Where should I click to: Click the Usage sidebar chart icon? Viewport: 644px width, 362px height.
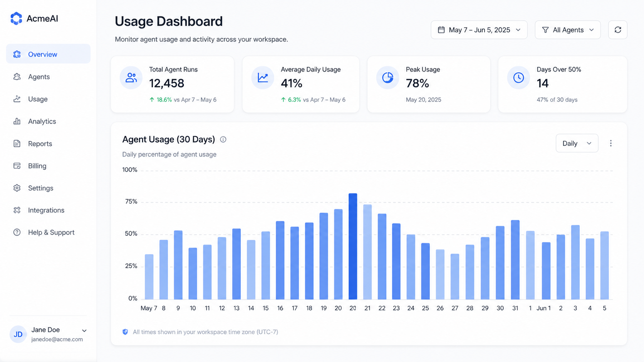17,99
